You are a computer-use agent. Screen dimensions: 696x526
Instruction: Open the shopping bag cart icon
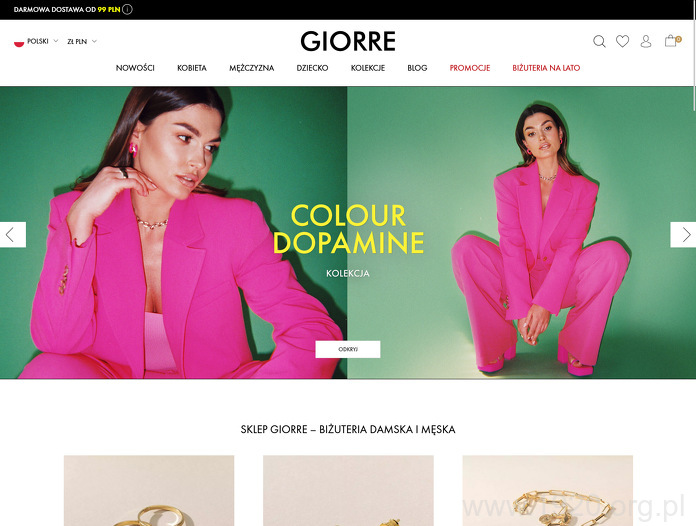[x=671, y=41]
